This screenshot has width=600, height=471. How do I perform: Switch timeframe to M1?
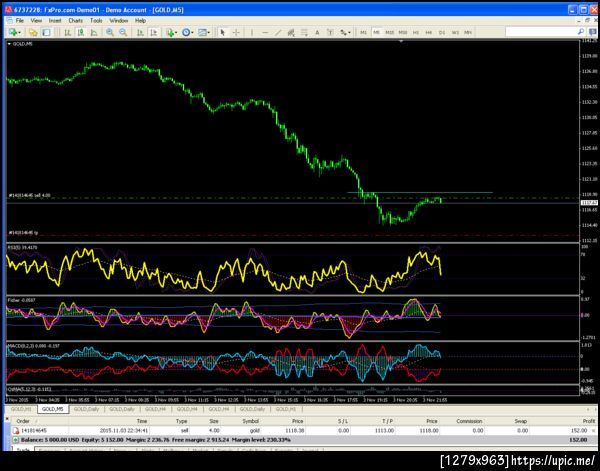pyautogui.click(x=363, y=33)
